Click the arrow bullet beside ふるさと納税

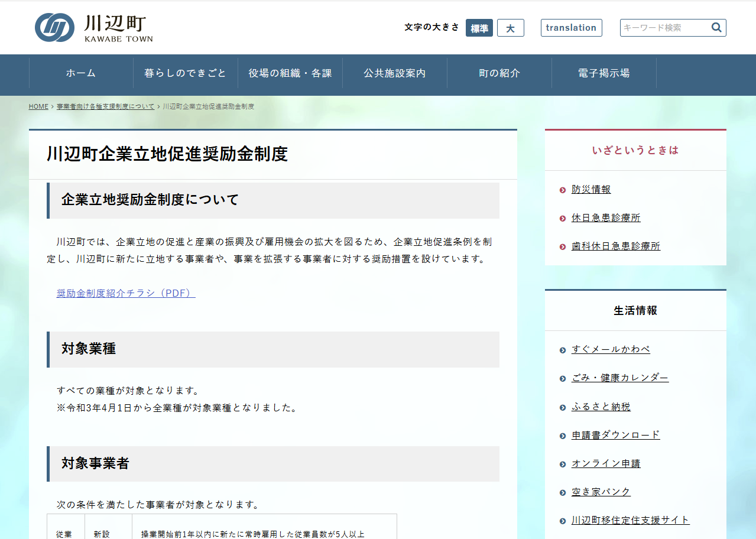point(563,407)
